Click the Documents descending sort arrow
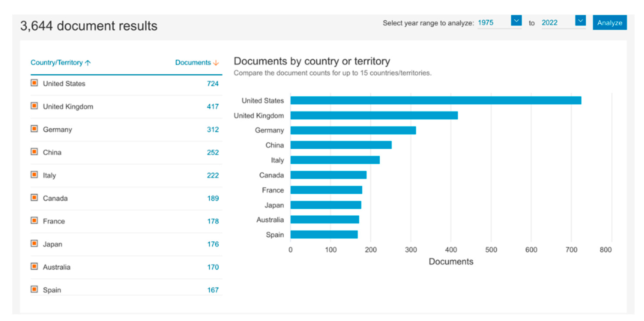This screenshot has height=321, width=644. 216,63
